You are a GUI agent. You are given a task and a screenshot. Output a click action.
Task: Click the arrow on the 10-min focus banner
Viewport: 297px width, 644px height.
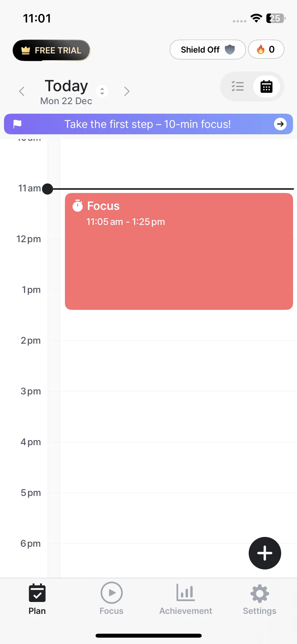280,124
